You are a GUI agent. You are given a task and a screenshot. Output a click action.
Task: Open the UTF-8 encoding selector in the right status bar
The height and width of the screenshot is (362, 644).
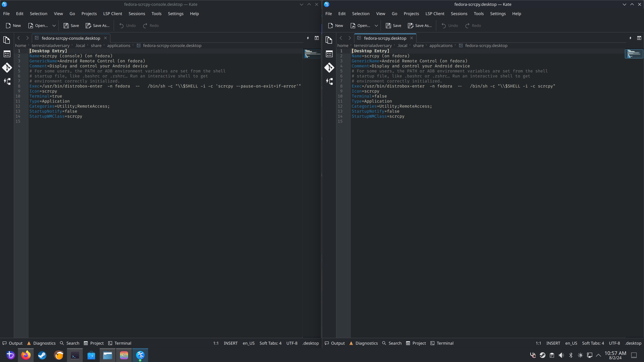pyautogui.click(x=614, y=343)
